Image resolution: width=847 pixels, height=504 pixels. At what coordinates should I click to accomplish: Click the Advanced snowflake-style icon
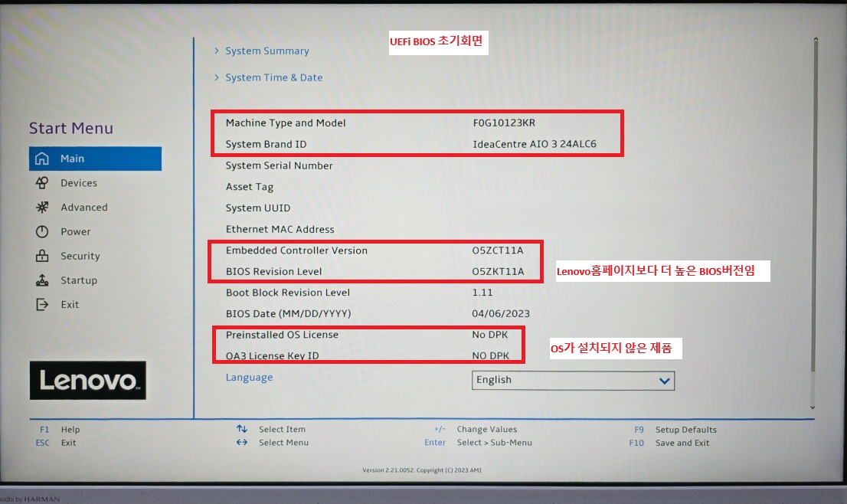41,207
